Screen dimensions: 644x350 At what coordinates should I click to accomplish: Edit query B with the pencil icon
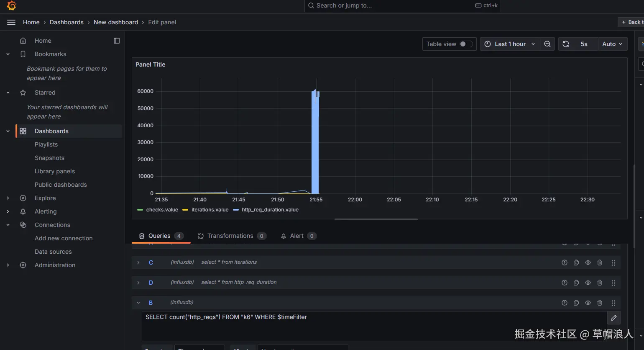[613, 318]
